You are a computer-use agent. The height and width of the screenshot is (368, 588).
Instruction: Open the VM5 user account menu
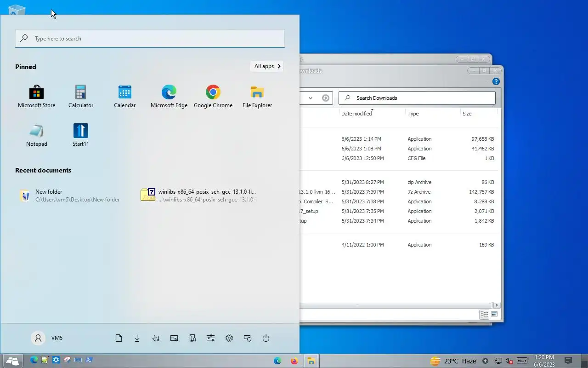[x=47, y=338]
